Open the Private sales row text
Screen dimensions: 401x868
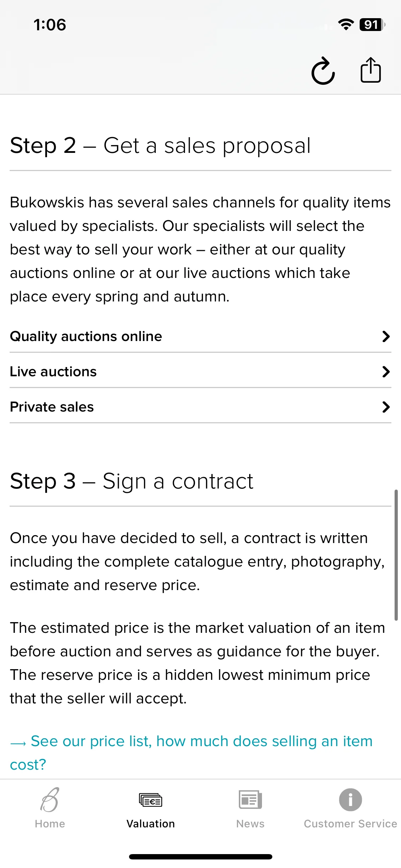point(52,407)
